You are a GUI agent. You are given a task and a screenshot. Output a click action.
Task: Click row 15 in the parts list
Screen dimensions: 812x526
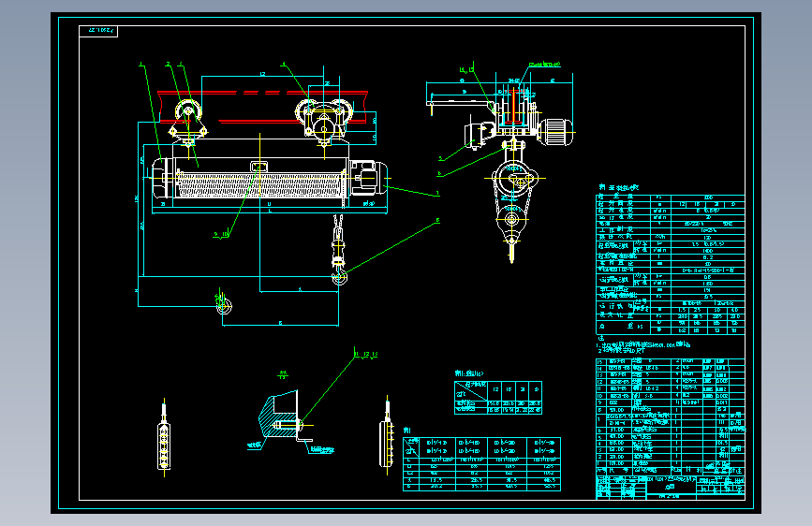[671, 361]
